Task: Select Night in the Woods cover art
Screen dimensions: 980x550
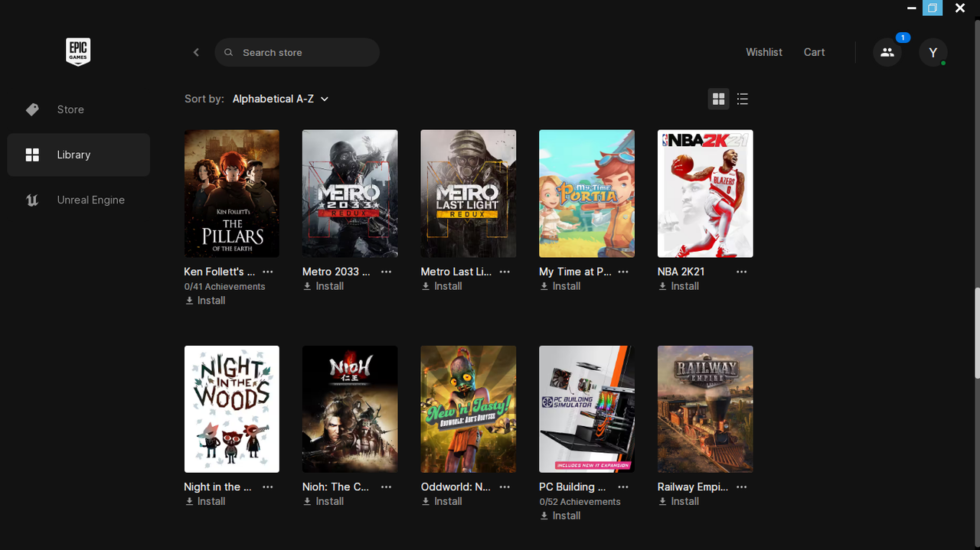Action: pyautogui.click(x=232, y=409)
